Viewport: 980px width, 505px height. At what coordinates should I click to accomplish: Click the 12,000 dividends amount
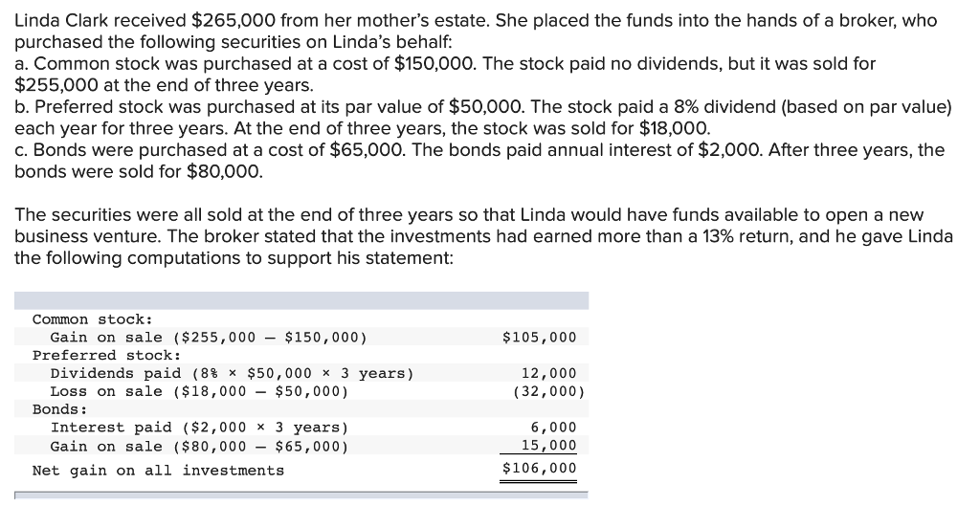coord(549,374)
